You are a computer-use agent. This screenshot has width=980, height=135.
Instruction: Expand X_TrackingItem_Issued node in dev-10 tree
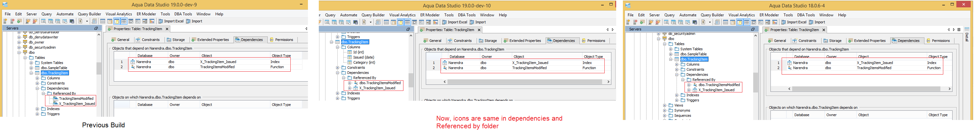click(x=350, y=88)
